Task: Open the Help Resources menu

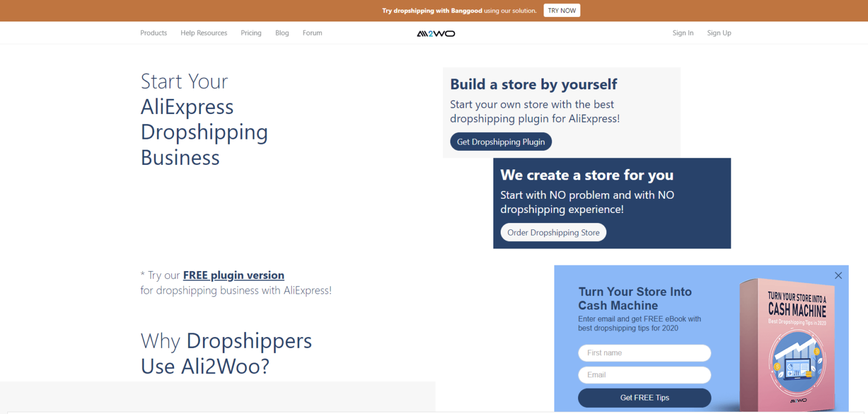Action: point(203,33)
